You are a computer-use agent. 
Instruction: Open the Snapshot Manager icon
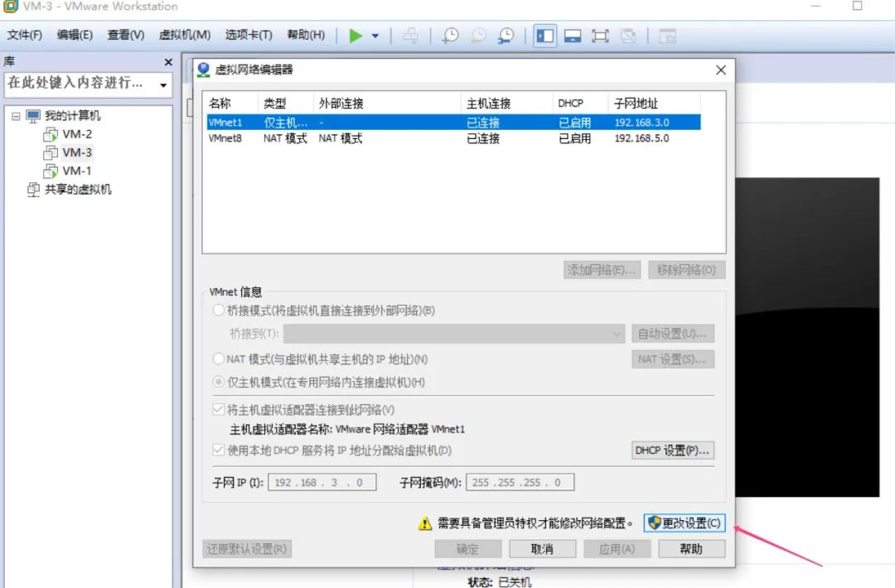(506, 36)
